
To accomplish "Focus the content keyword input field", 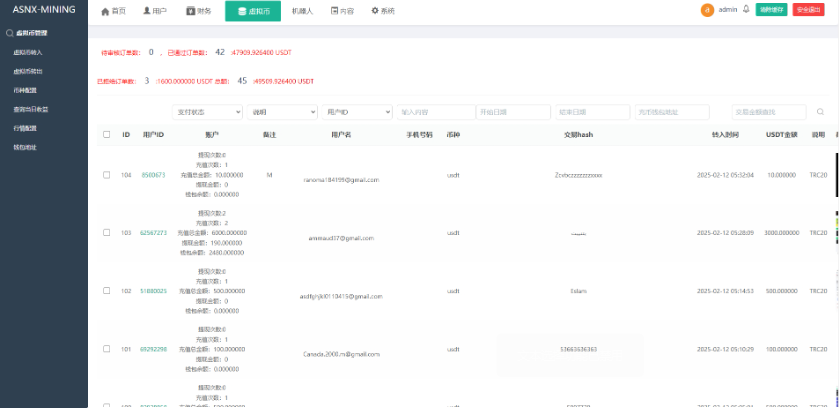I will point(436,112).
